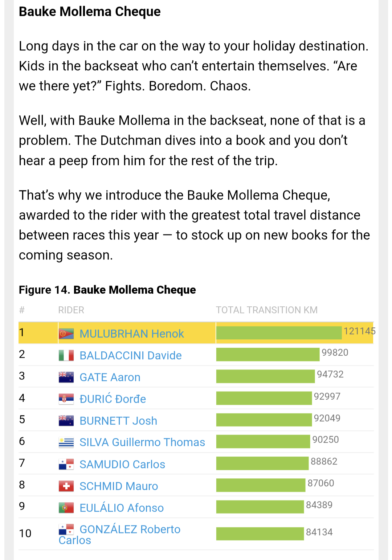Visit GATE Aaron's profile link
Screen dimensions: 392x560
(110, 377)
